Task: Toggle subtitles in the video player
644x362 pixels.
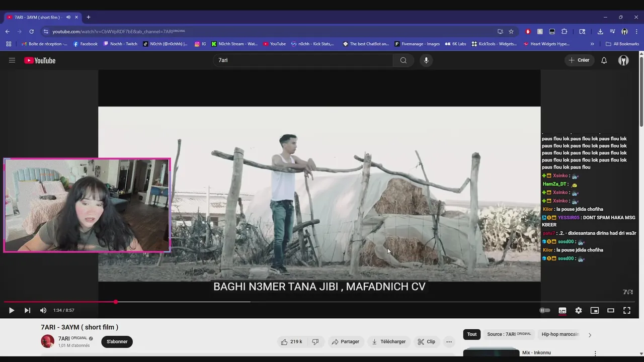Action: click(562, 310)
